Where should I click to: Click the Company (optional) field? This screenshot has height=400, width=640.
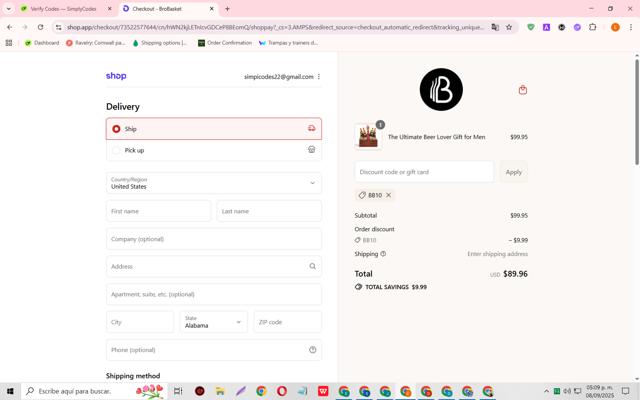[x=213, y=239]
